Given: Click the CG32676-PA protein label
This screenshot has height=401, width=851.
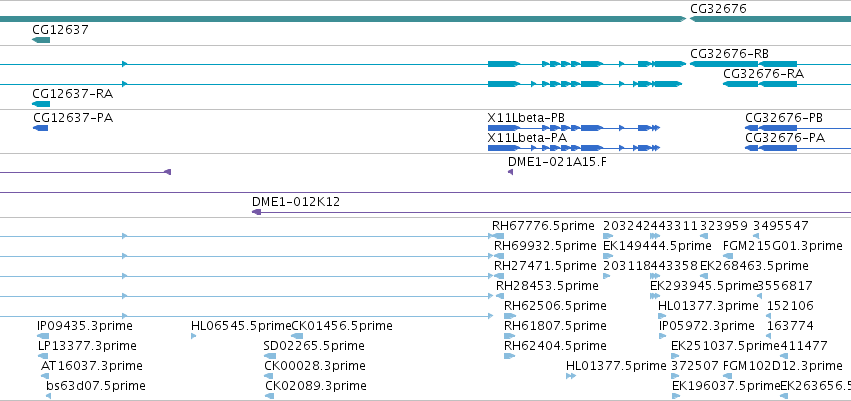Looking at the screenshot, I should pyautogui.click(x=785, y=138).
